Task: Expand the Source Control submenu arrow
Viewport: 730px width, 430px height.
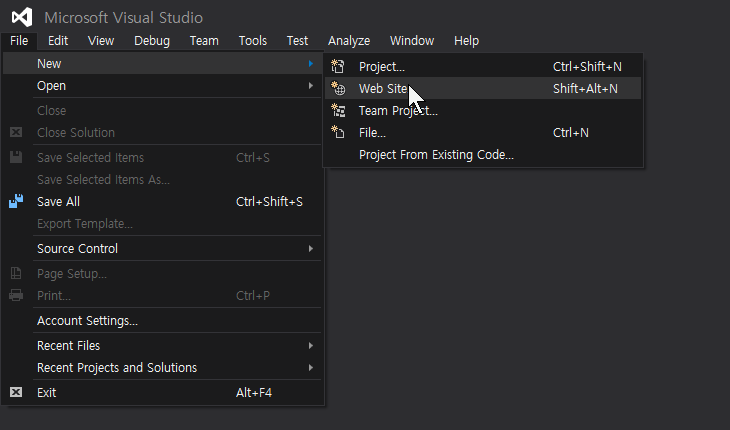Action: tap(311, 249)
